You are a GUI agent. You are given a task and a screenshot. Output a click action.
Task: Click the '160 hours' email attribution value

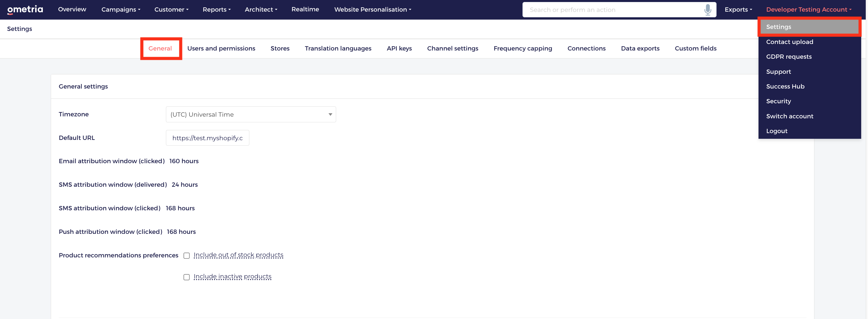(x=184, y=161)
